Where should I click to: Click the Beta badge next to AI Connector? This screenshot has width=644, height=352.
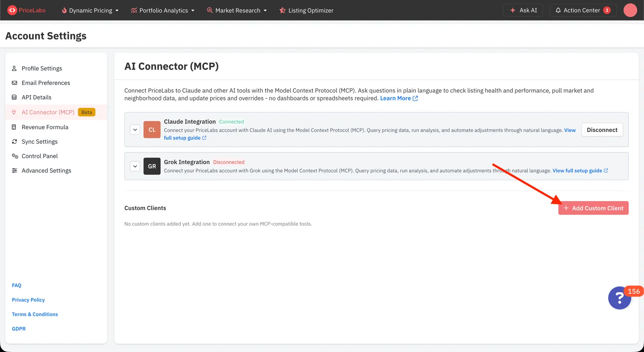87,112
